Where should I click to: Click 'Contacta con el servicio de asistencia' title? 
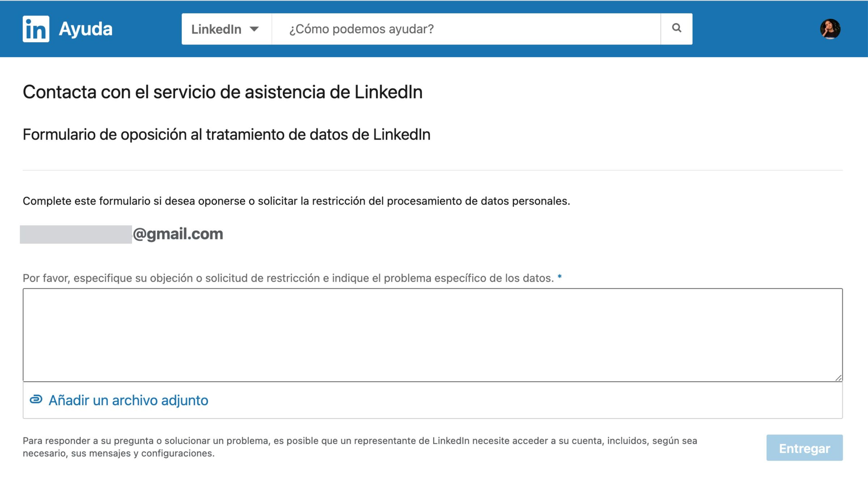[x=222, y=92]
